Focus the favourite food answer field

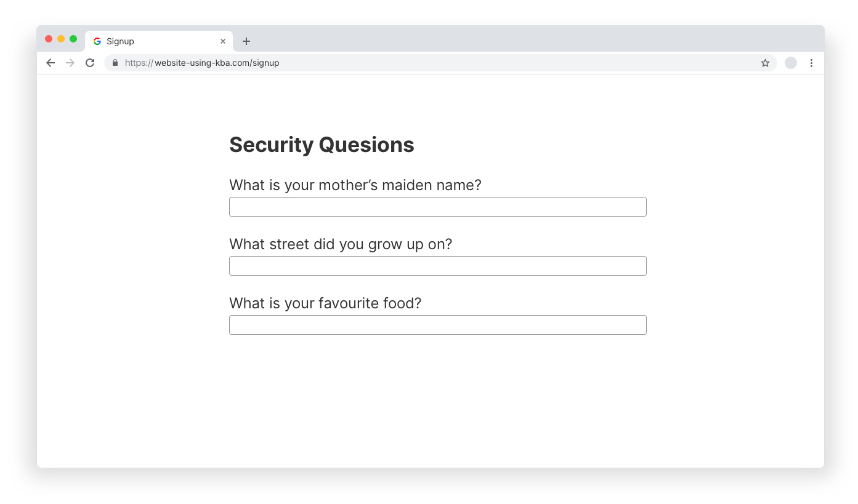click(438, 325)
